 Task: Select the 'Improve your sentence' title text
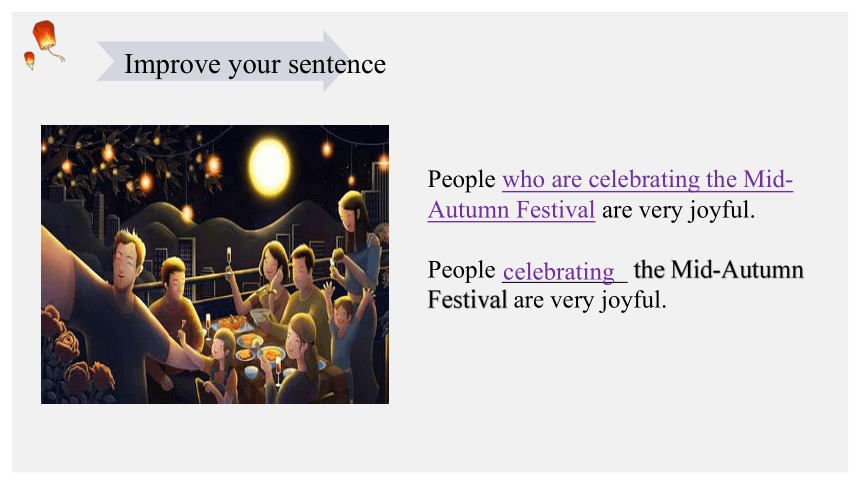pyautogui.click(x=255, y=64)
